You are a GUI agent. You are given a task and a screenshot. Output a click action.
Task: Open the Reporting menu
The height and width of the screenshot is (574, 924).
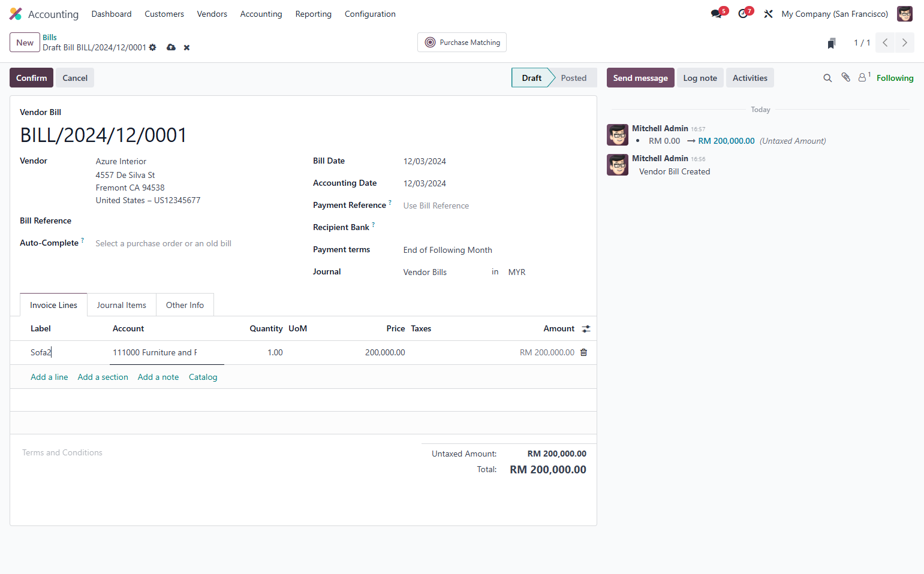pos(314,14)
